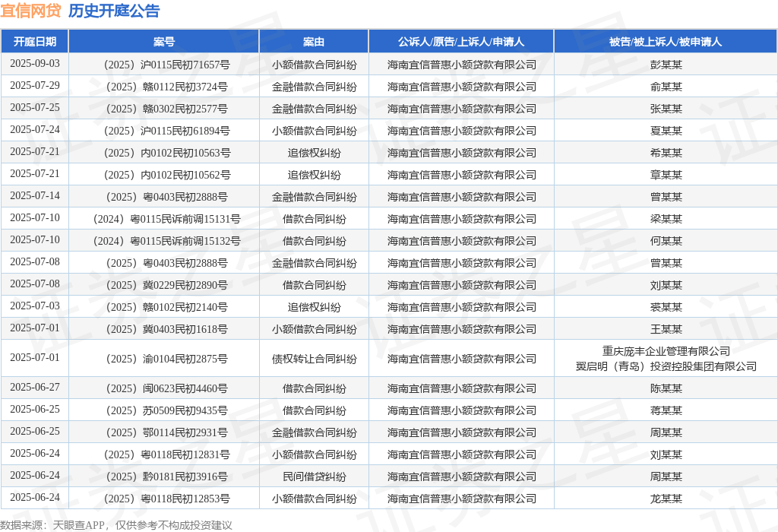Select the 案由 column header

click(x=314, y=42)
